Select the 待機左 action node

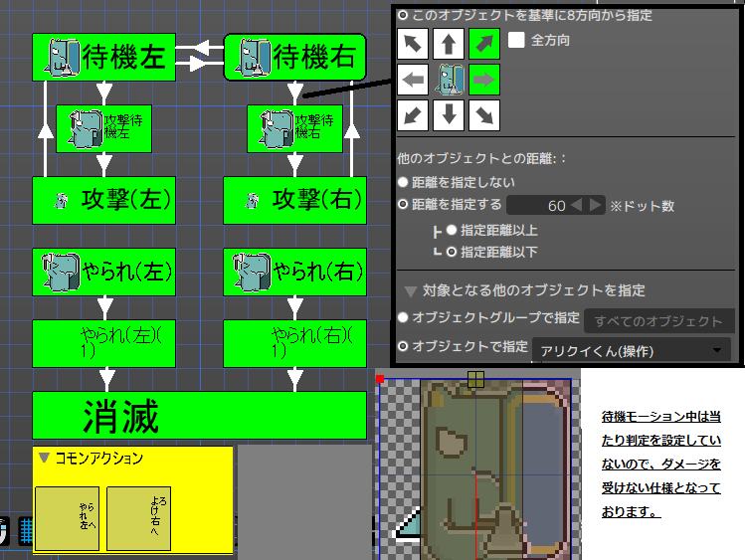(104, 57)
